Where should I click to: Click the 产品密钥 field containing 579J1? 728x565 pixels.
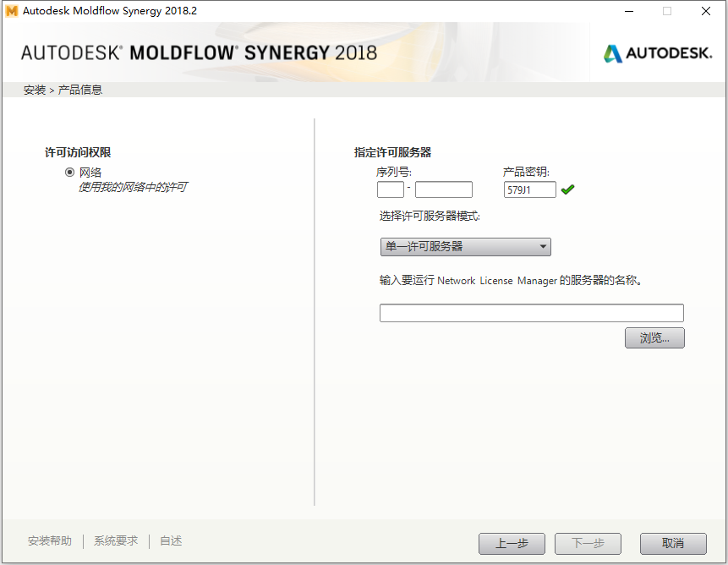pos(530,189)
